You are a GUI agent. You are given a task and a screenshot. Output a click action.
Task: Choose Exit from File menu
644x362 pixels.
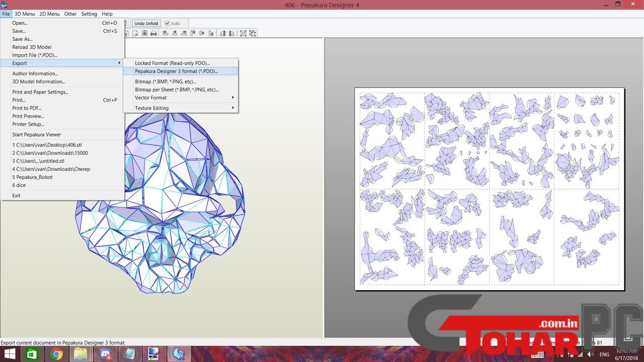[62, 196]
